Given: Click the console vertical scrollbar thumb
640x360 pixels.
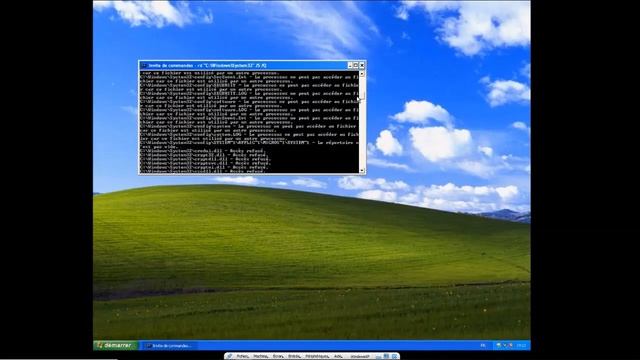Looking at the screenshot, I should [362, 96].
